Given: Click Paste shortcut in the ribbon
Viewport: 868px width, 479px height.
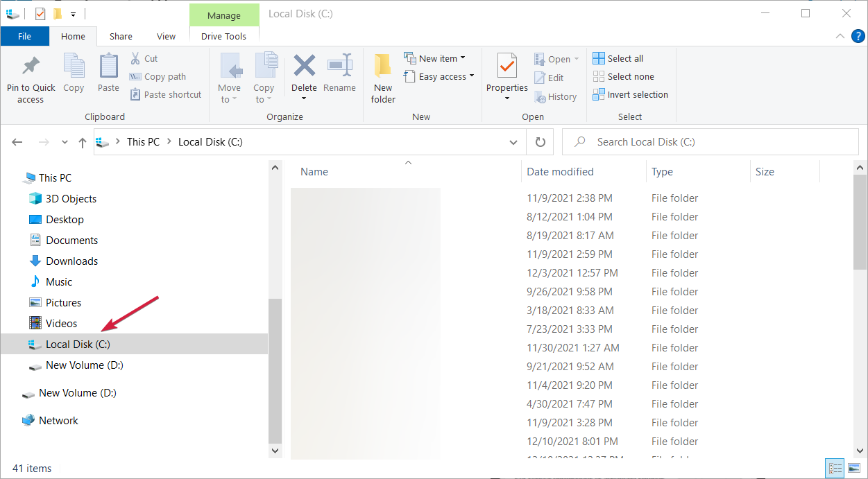Looking at the screenshot, I should click(166, 95).
